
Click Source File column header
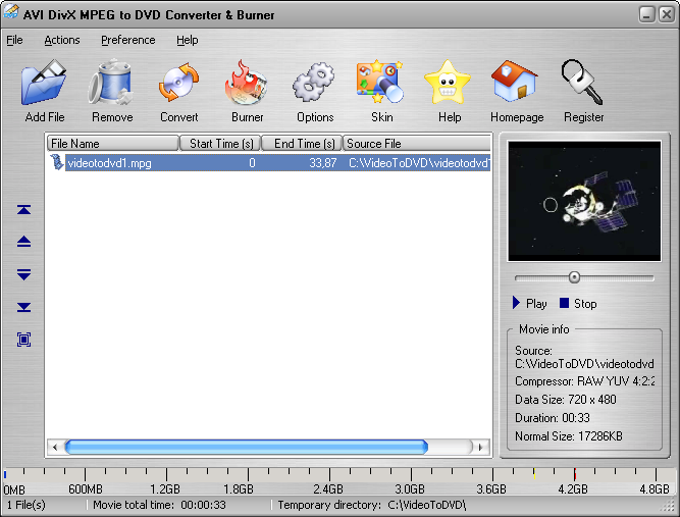pos(417,143)
